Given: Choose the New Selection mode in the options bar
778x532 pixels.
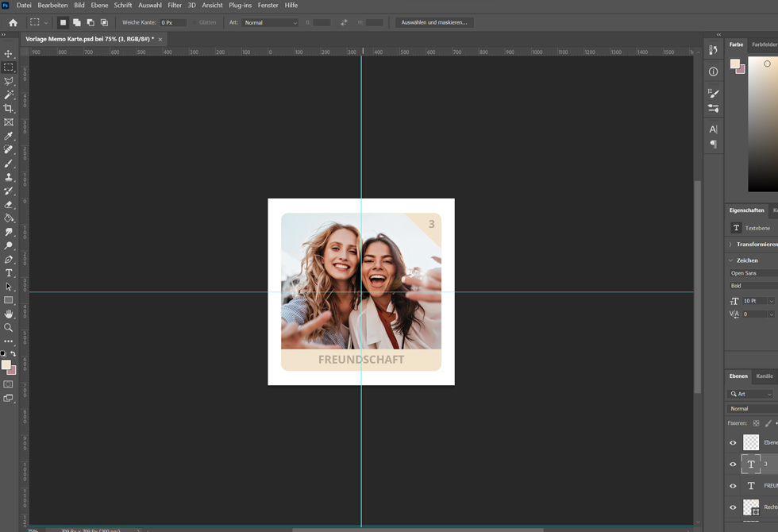Looking at the screenshot, I should pos(63,23).
